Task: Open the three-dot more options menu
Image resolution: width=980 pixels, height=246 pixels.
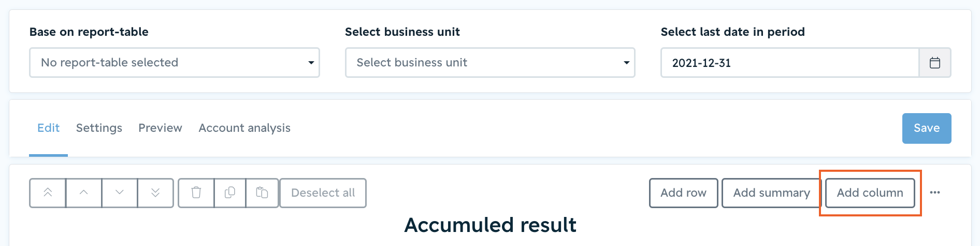Action: (x=935, y=193)
